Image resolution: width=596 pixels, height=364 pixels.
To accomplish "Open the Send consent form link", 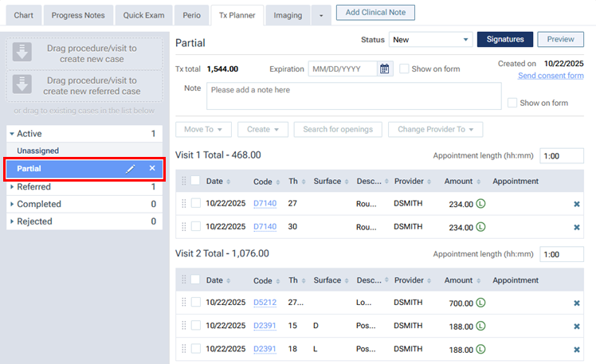I will coord(551,76).
